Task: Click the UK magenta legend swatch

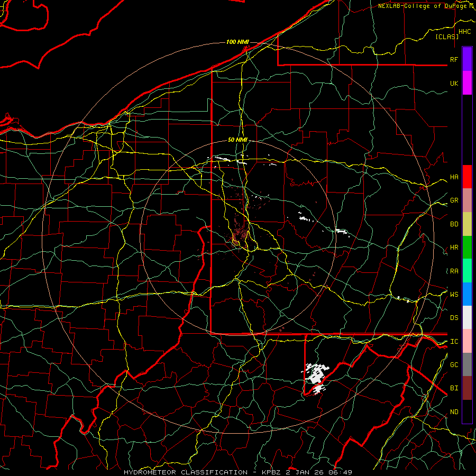Action: 467,83
